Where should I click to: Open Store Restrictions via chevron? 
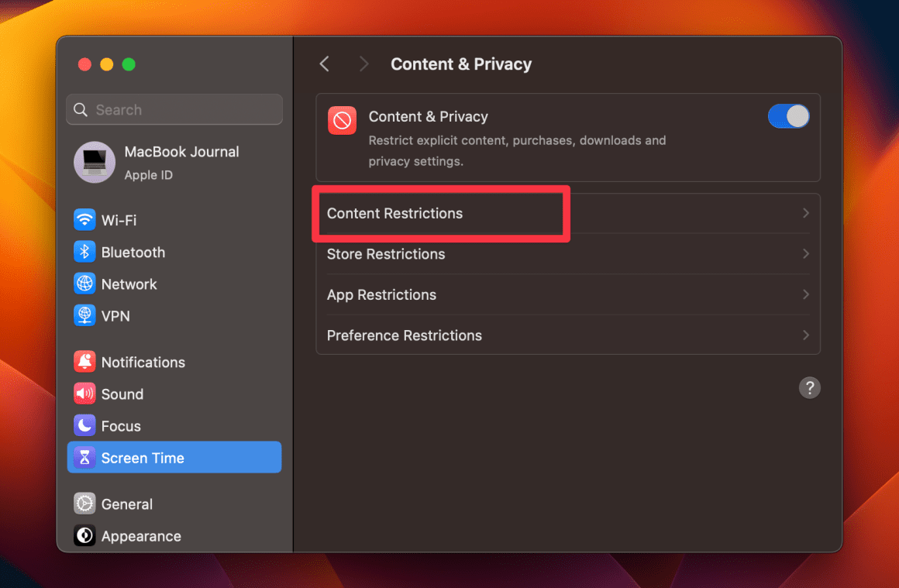(x=805, y=253)
